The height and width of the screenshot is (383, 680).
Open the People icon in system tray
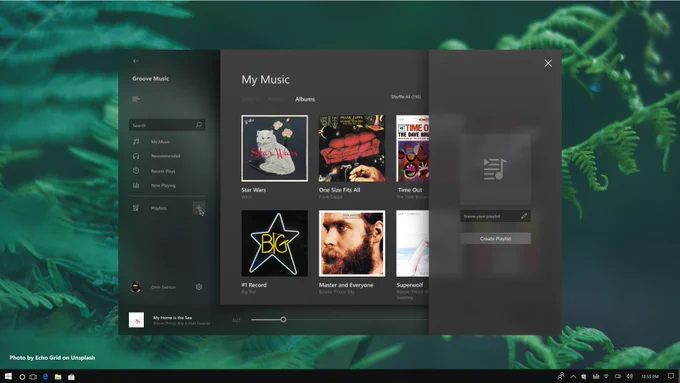tap(561, 376)
